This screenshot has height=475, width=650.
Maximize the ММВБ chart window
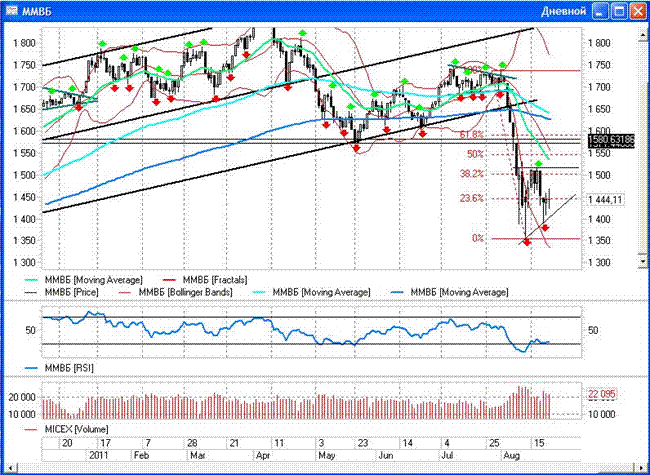619,11
